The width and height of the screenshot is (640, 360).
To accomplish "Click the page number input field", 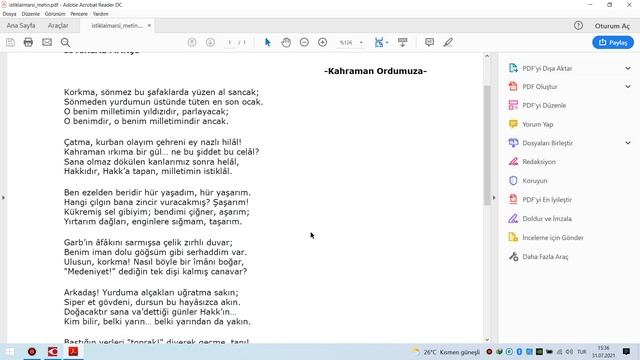I will point(230,42).
